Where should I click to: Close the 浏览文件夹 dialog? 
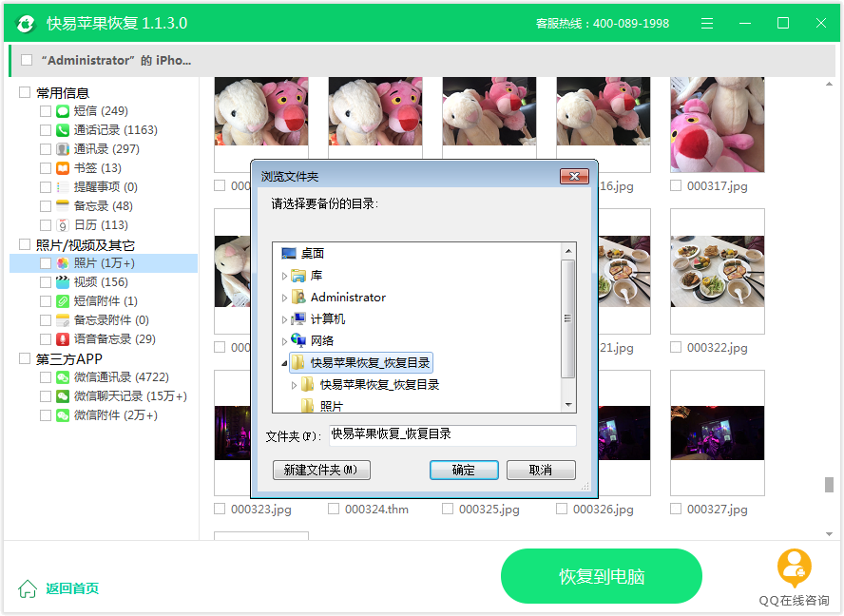click(574, 176)
